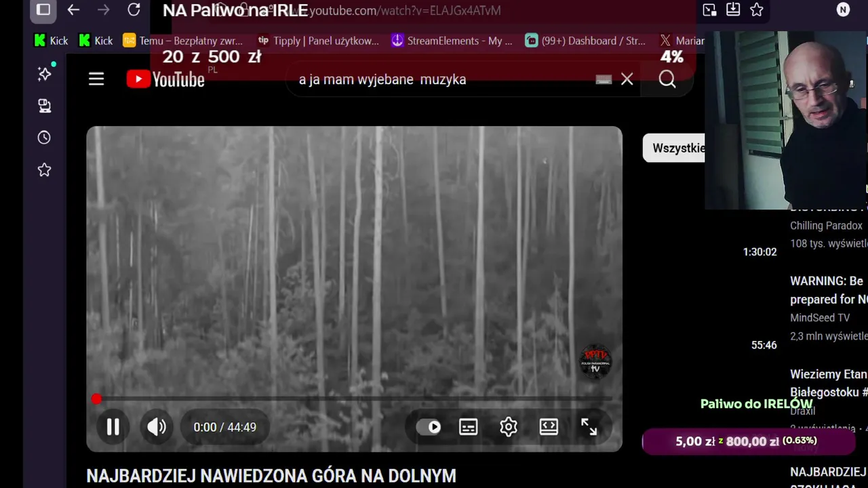Open the WARNING: Be prepared video
The width and height of the screenshot is (868, 488).
point(828,290)
